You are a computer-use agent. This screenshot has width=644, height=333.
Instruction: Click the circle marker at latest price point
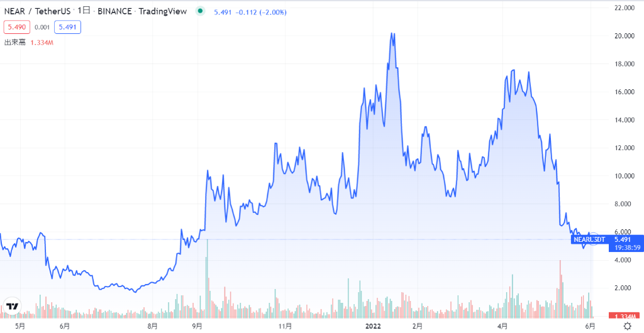[x=594, y=239]
